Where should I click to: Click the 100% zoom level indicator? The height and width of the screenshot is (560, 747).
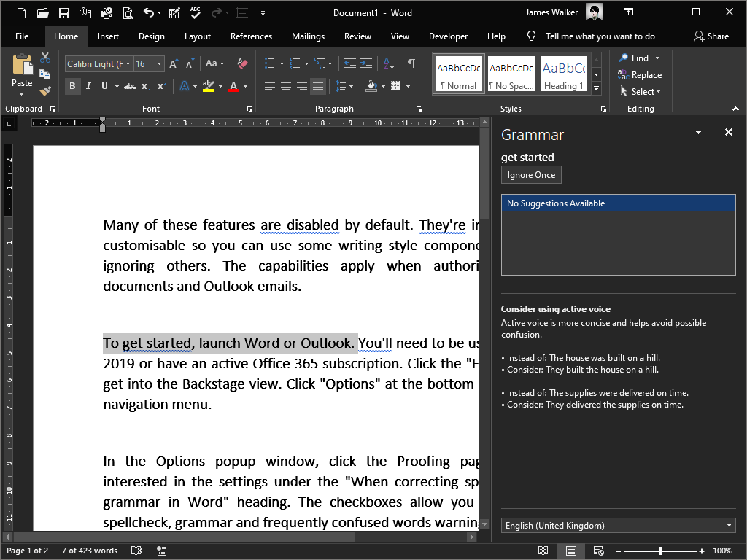point(723,551)
